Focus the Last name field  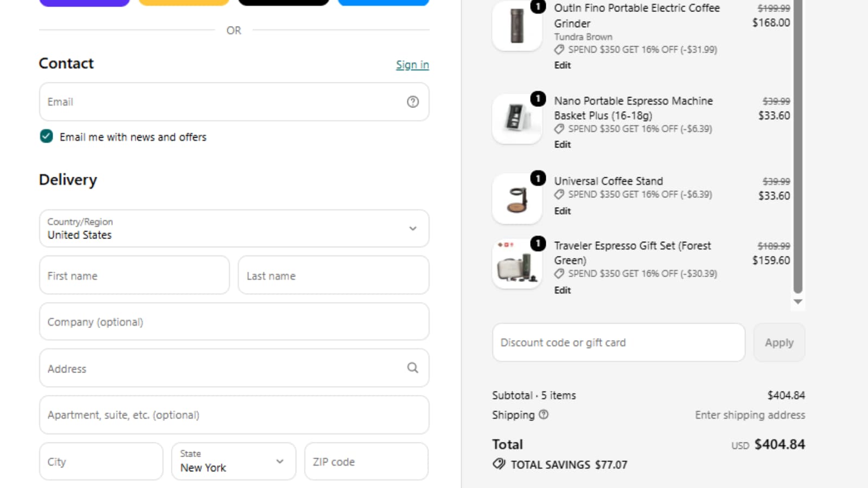coord(334,275)
